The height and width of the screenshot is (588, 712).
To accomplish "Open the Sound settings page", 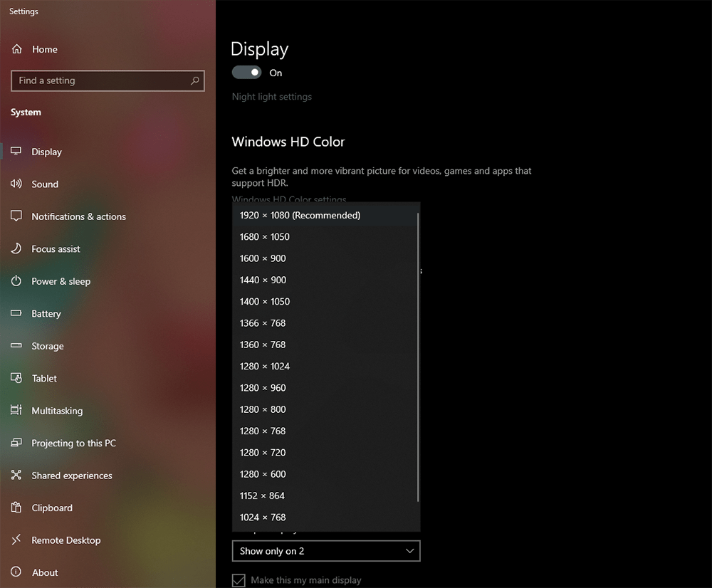I will click(x=108, y=184).
